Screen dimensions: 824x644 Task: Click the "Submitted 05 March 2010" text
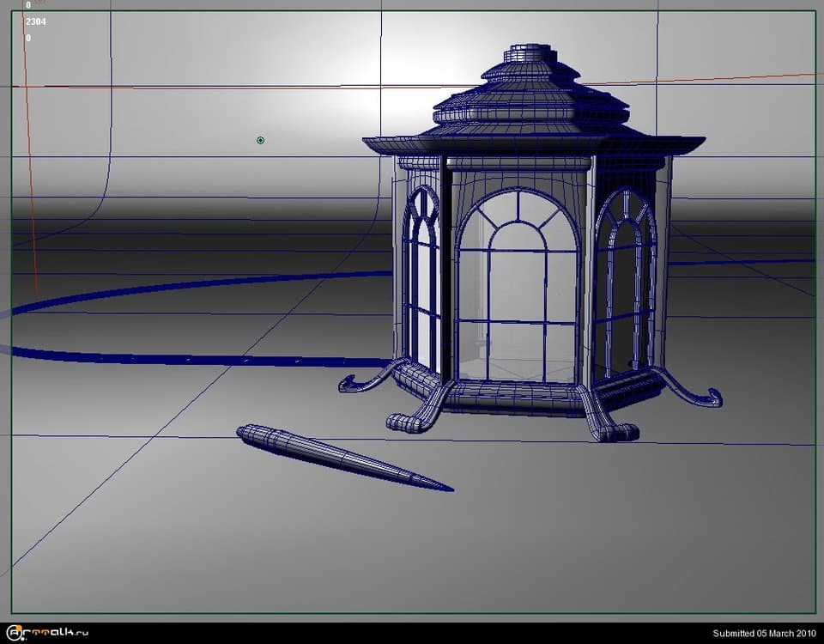click(x=762, y=634)
